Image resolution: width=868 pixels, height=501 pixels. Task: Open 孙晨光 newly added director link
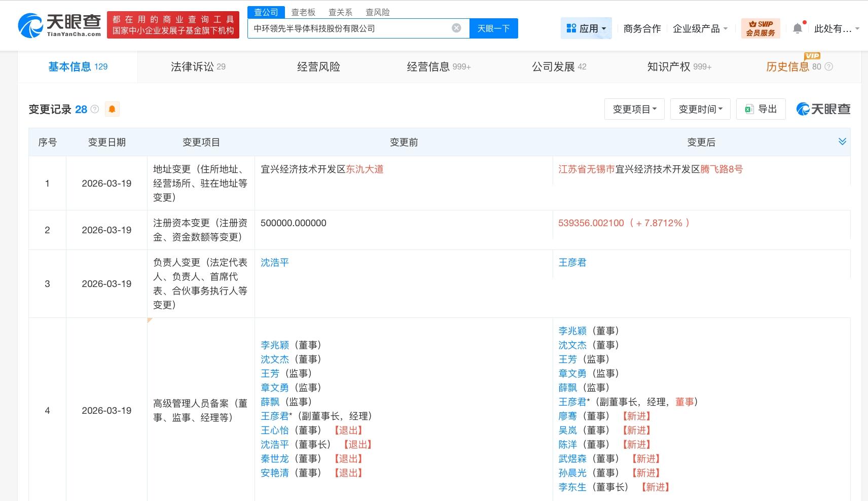click(x=572, y=473)
